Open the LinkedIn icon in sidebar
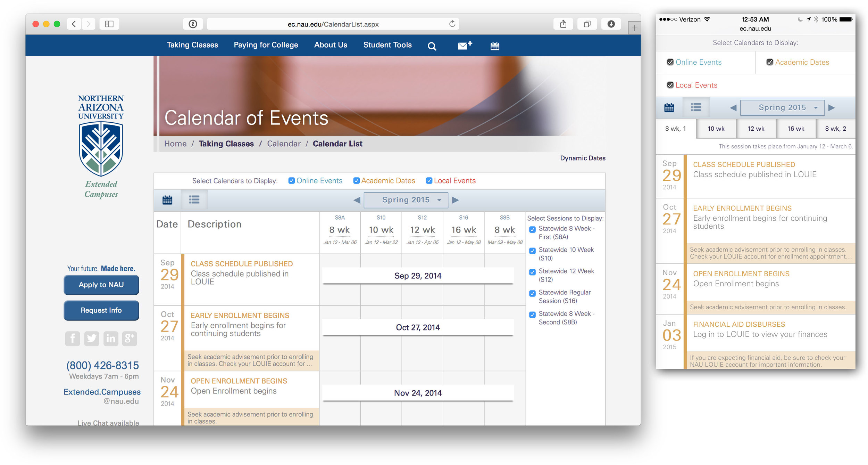868x465 pixels. 111,338
